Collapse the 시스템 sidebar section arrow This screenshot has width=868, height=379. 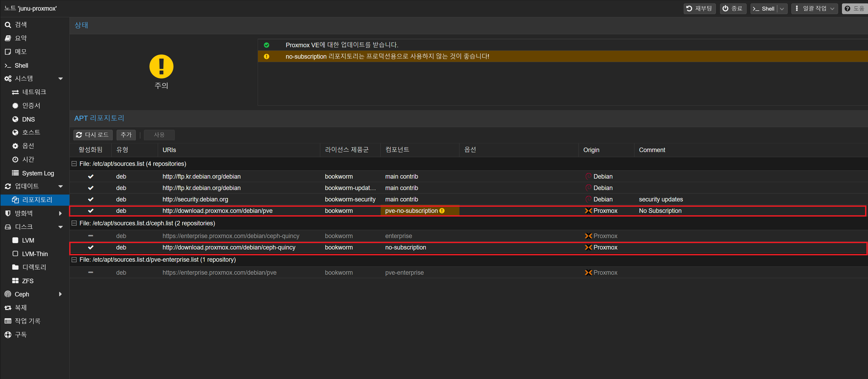[x=61, y=79]
